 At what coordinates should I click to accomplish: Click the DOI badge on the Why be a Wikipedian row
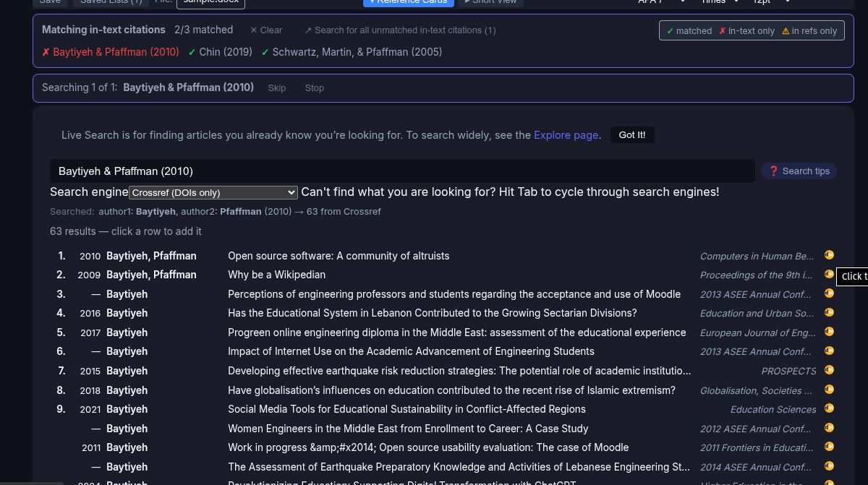829,275
